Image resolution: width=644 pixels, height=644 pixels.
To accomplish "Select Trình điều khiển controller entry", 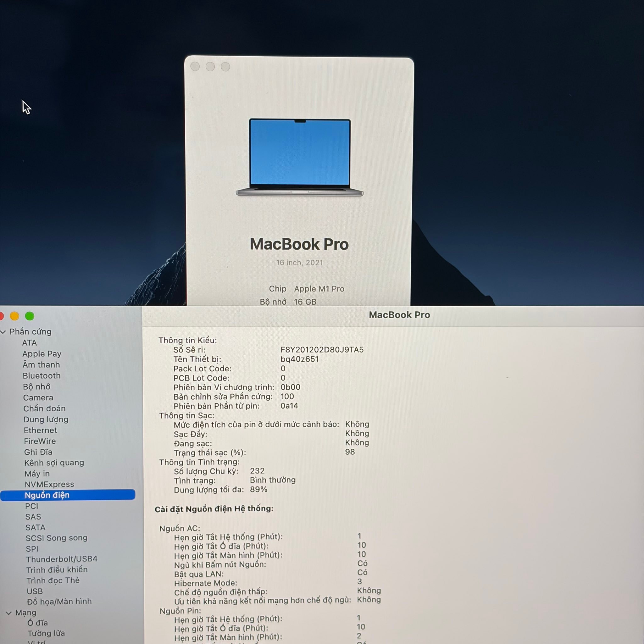I will pos(57,570).
